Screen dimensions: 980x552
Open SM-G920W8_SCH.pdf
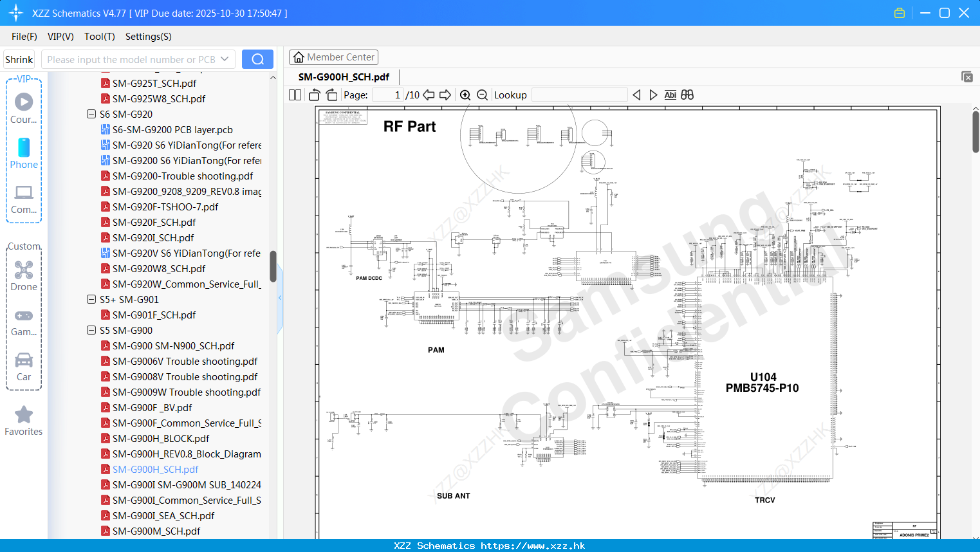coord(153,268)
